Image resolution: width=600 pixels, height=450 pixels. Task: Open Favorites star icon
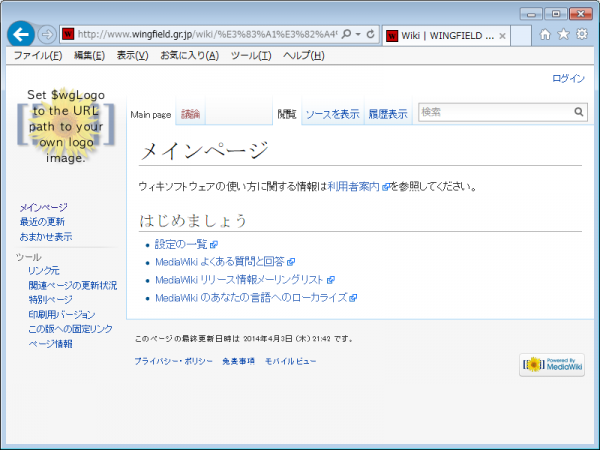(x=563, y=34)
